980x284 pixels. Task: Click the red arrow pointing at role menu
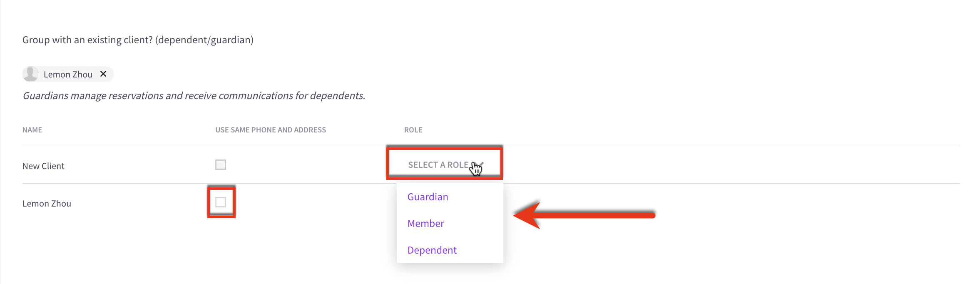[x=585, y=215]
